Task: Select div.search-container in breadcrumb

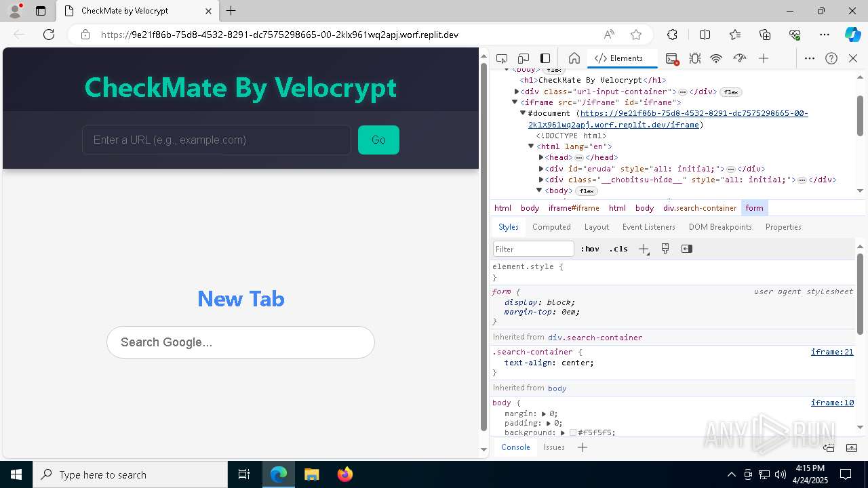Action: coord(700,208)
